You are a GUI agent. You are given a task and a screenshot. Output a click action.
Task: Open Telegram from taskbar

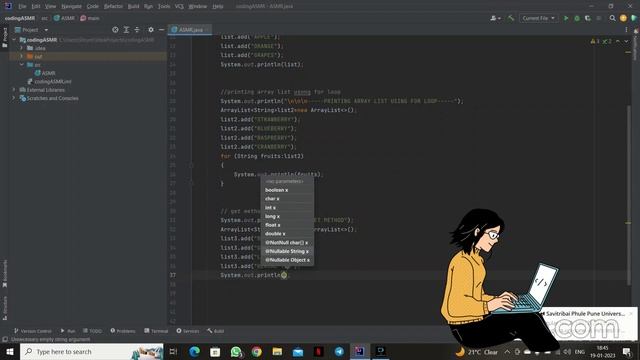[339, 351]
